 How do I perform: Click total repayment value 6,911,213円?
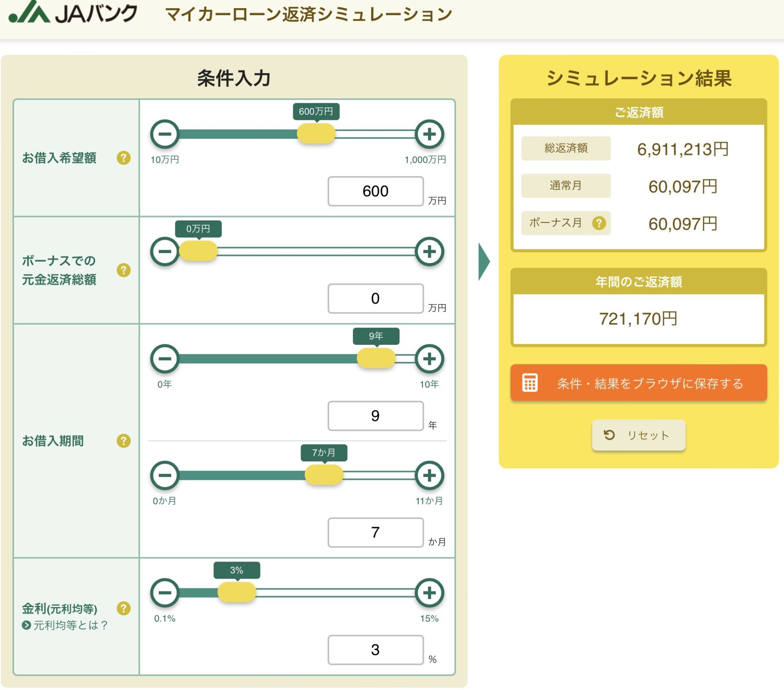(x=683, y=149)
